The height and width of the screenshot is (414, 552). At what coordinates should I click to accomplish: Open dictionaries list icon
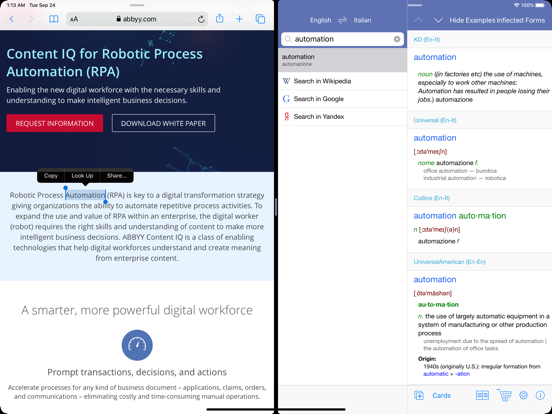click(482, 395)
